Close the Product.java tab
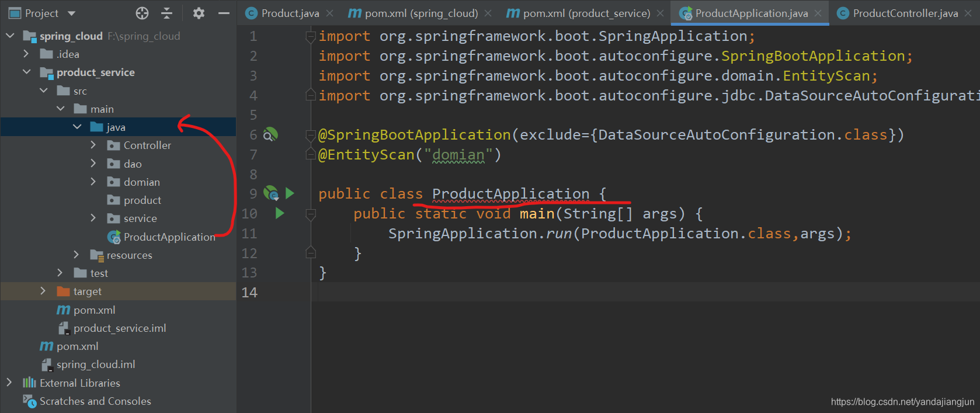 click(330, 13)
